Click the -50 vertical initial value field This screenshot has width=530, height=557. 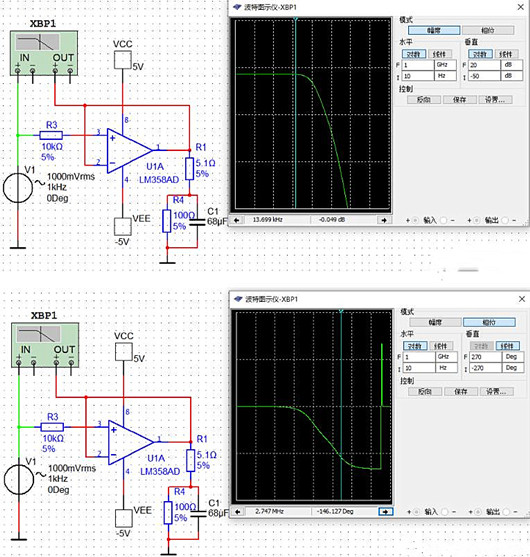point(484,76)
